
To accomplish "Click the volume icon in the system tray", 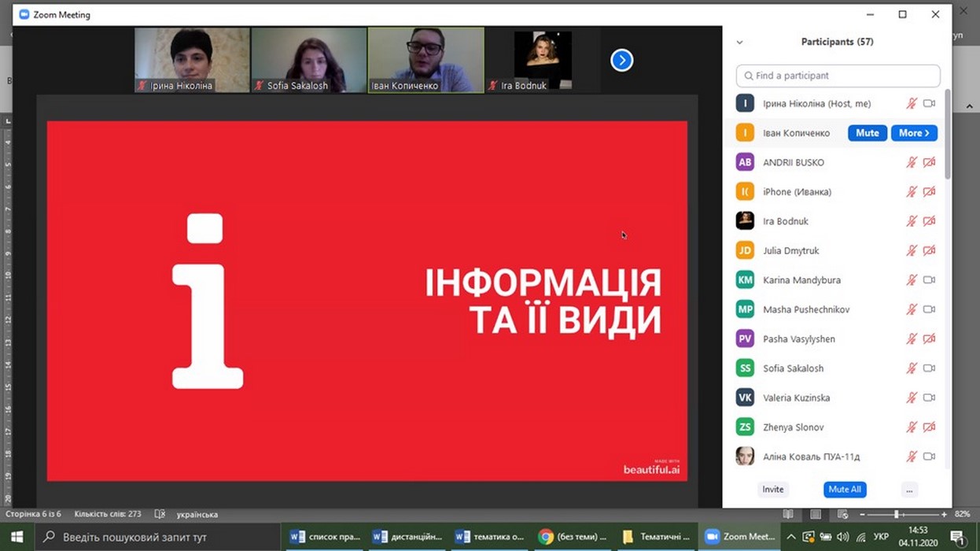I will point(842,537).
